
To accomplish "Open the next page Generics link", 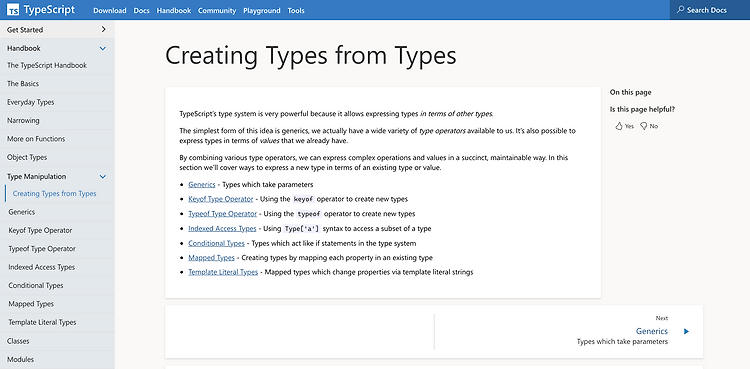I will tap(651, 331).
